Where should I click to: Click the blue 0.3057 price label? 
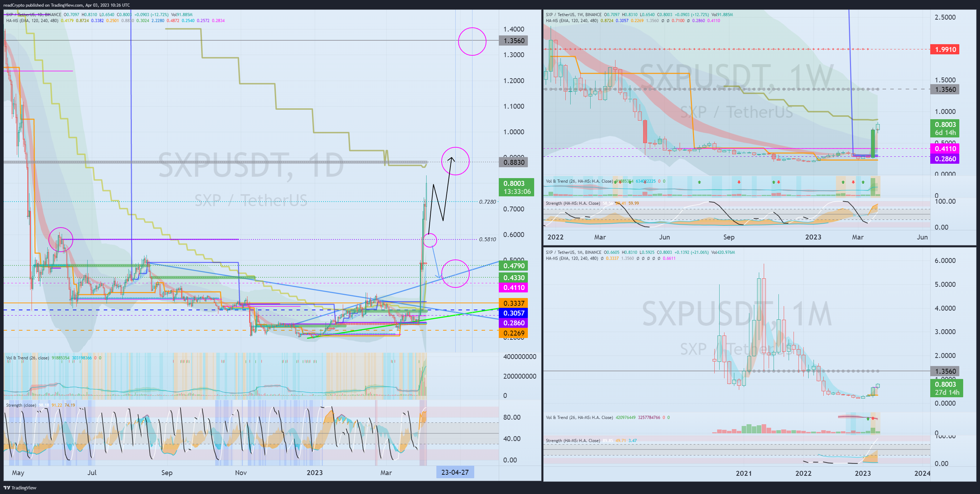click(x=513, y=313)
